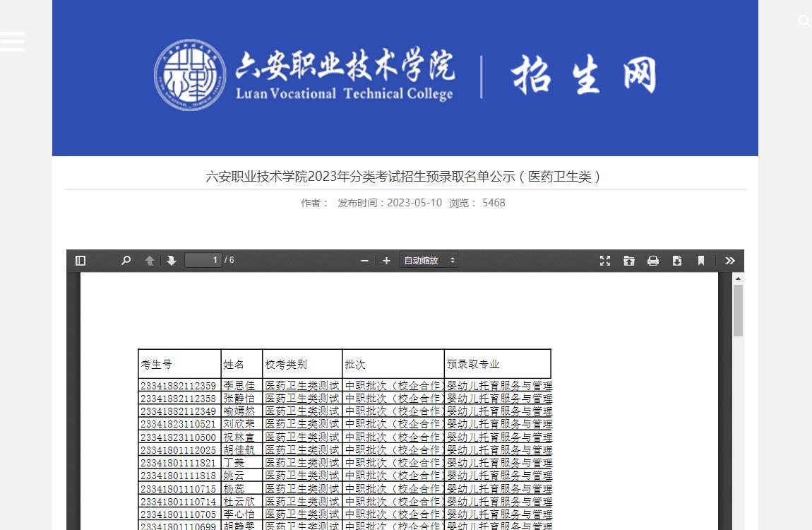Click the PDF vertical scrollbar thumb
Image resolution: width=812 pixels, height=530 pixels.
pos(738,311)
